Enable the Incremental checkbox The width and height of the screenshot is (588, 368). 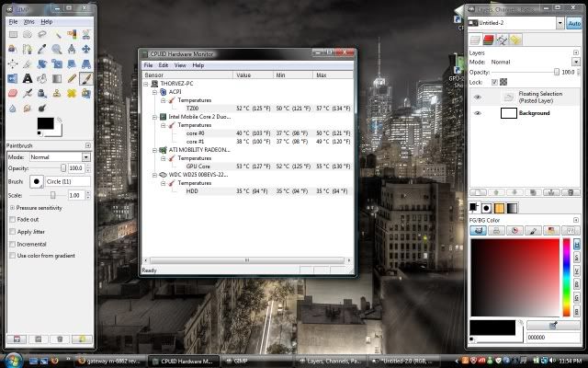click(12, 244)
